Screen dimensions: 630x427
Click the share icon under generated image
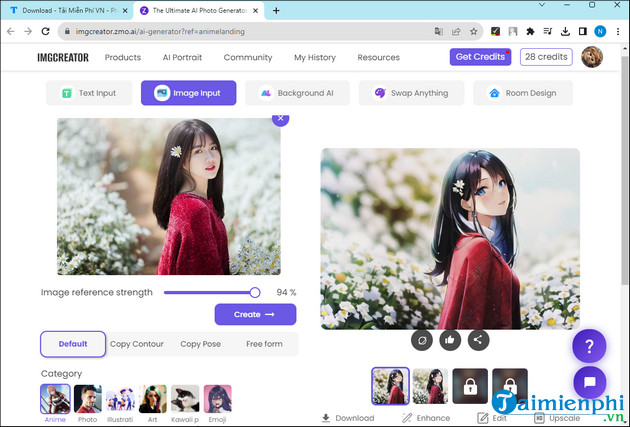click(478, 340)
